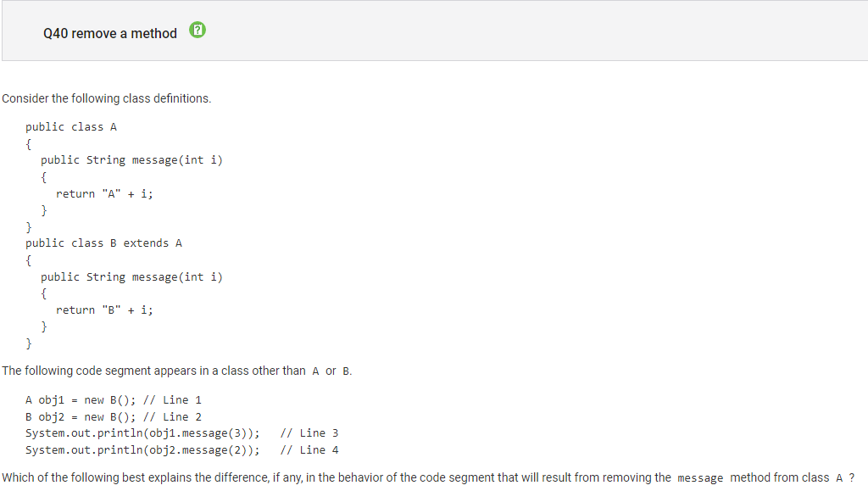This screenshot has height=491, width=868.
Task: Click the 'return "B" + i;' statement
Action: pos(104,310)
